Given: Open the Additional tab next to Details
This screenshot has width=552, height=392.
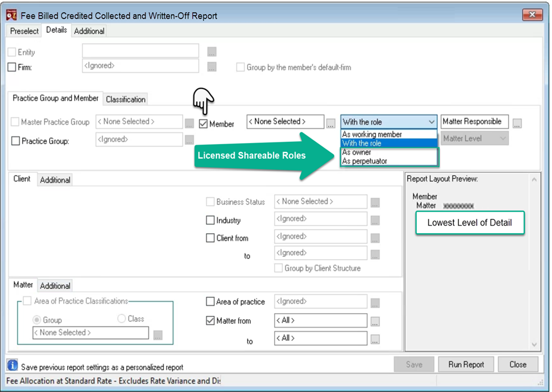Looking at the screenshot, I should click(89, 31).
